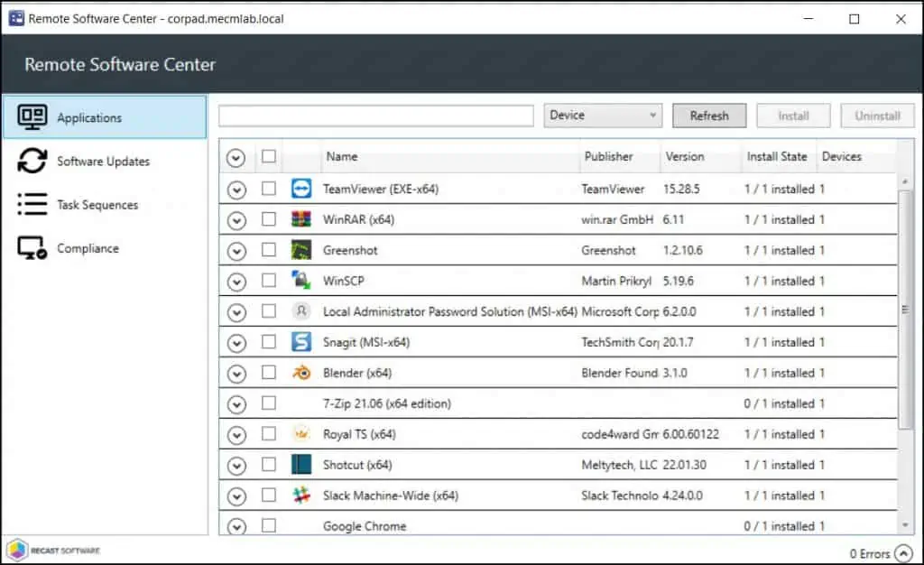Expand the Local Administrator Password Solution row
924x565 pixels.
click(x=236, y=312)
